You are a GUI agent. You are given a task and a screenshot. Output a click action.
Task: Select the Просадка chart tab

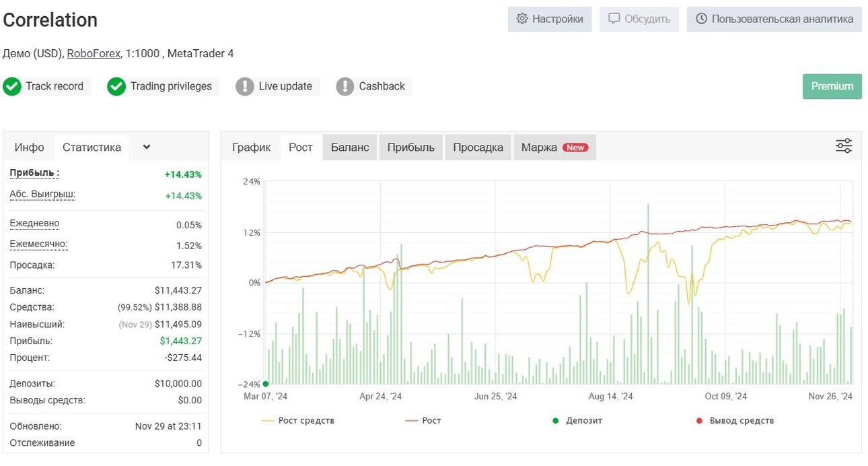(x=478, y=147)
